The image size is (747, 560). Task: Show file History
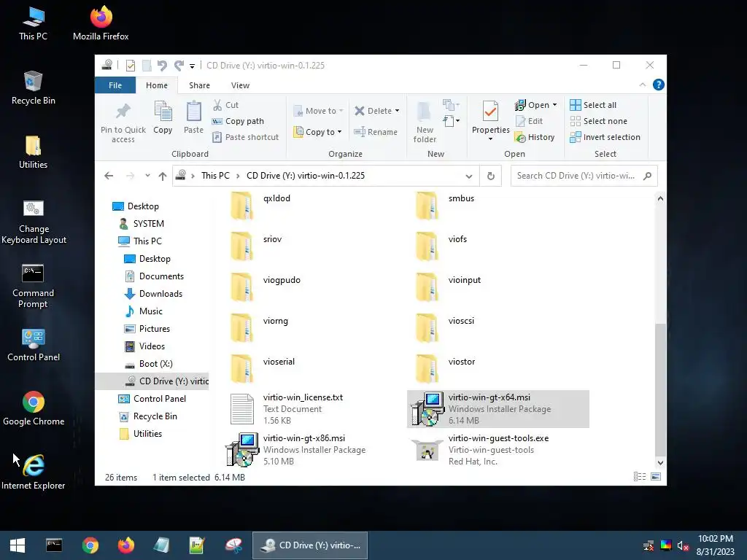tap(535, 137)
